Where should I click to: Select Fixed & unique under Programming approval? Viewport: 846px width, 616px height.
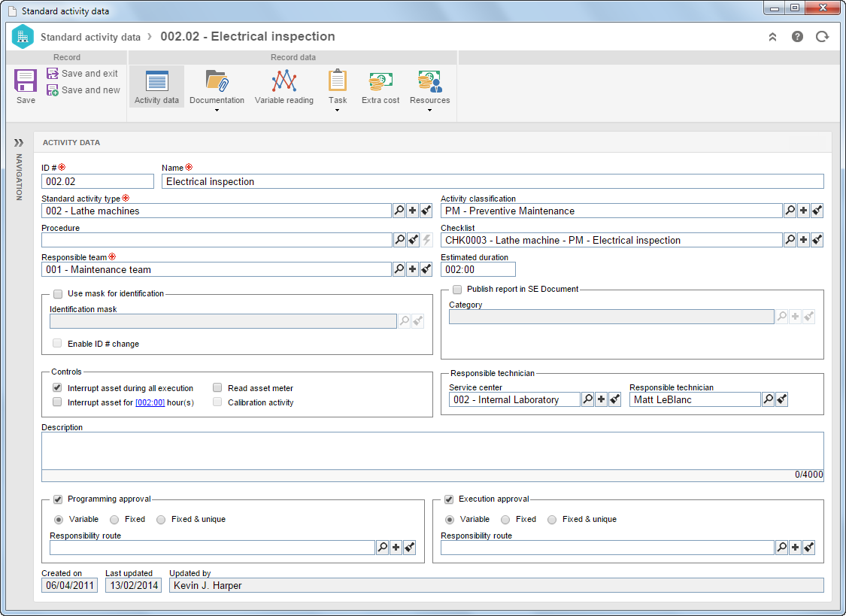(161, 520)
